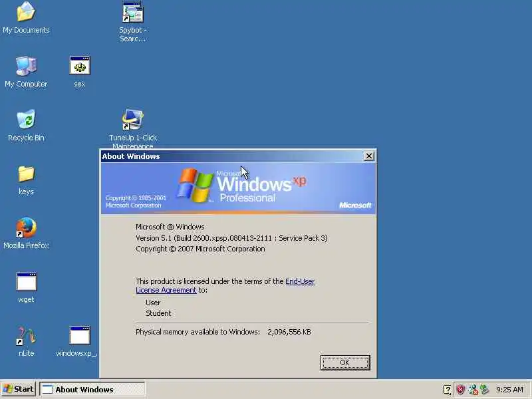Open the Start menu
Viewport: 532px width, 399px height.
[19, 389]
